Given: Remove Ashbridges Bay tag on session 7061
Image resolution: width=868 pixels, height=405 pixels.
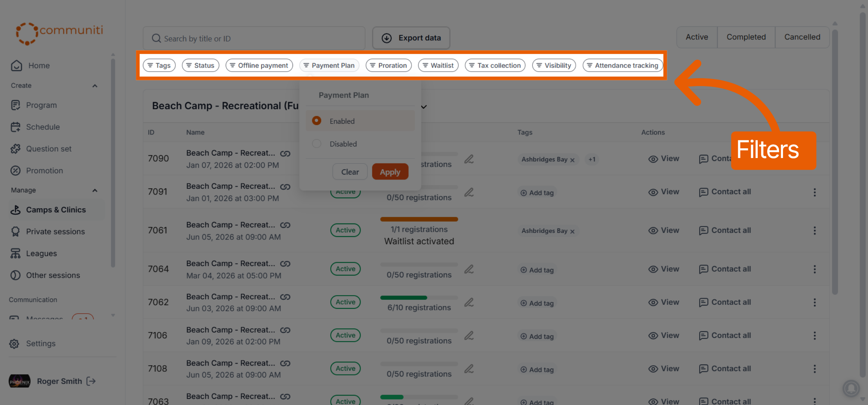Looking at the screenshot, I should pos(572,231).
